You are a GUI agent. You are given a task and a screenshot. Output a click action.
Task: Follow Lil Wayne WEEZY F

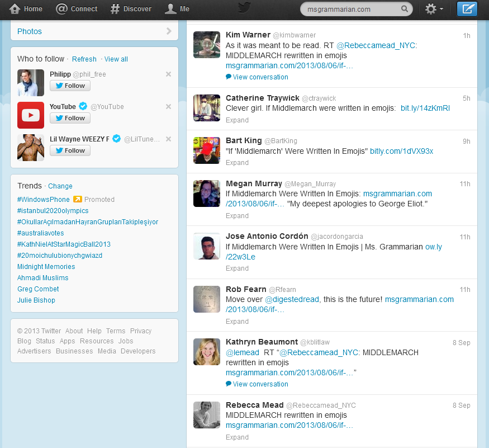(70, 150)
